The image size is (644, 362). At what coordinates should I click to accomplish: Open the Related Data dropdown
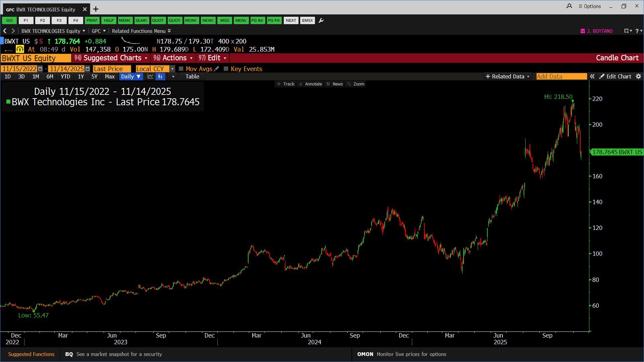pos(507,76)
